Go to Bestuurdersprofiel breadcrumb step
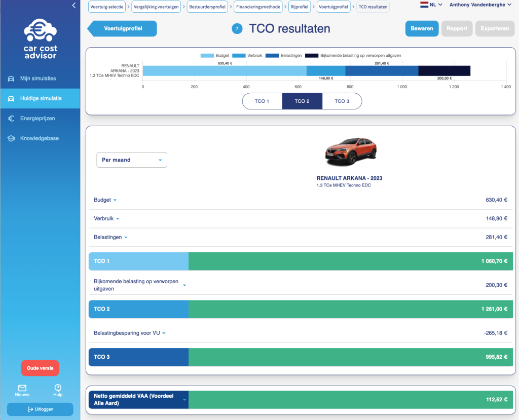 click(207, 7)
